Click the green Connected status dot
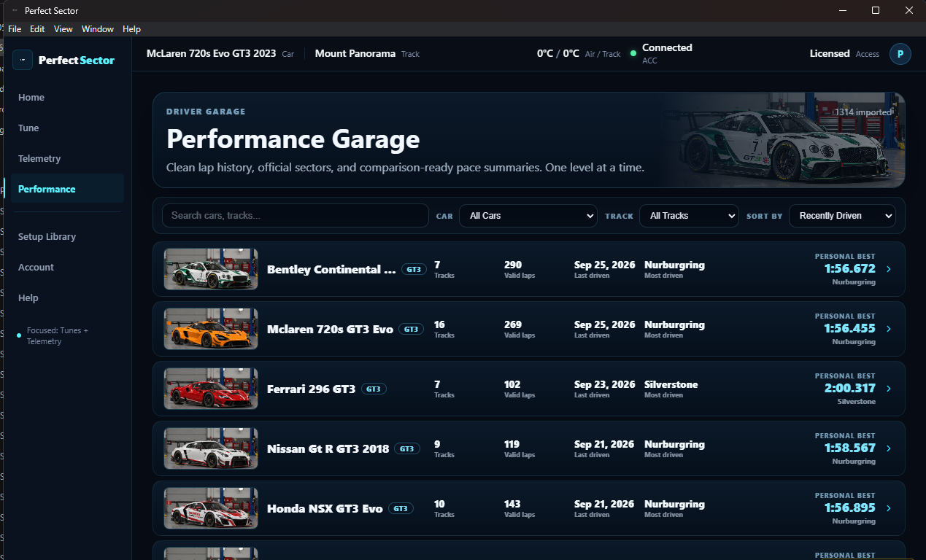This screenshot has height=560, width=926. [x=633, y=53]
